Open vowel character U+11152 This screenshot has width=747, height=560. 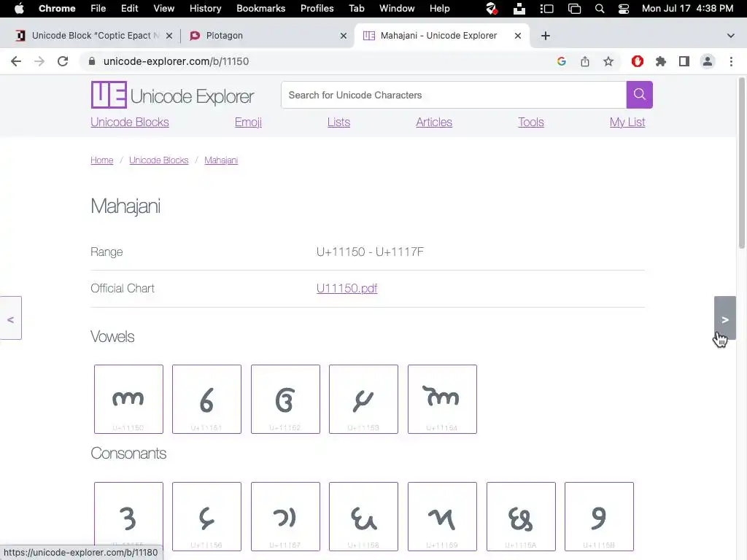tap(285, 399)
